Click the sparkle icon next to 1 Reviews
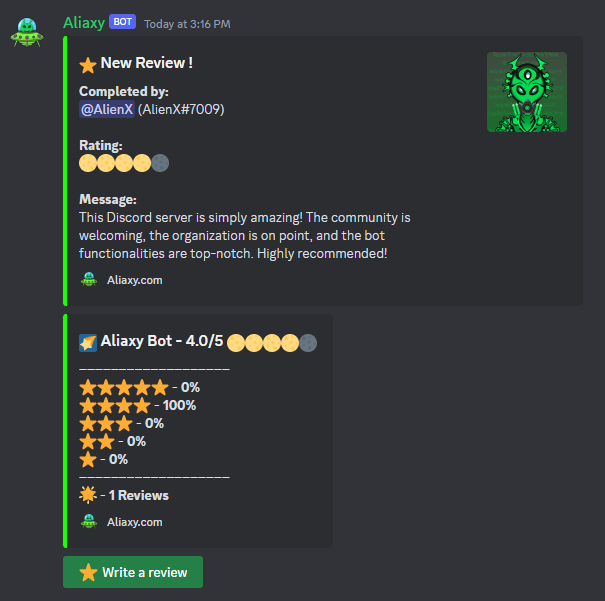This screenshot has width=605, height=601. pos(88,495)
